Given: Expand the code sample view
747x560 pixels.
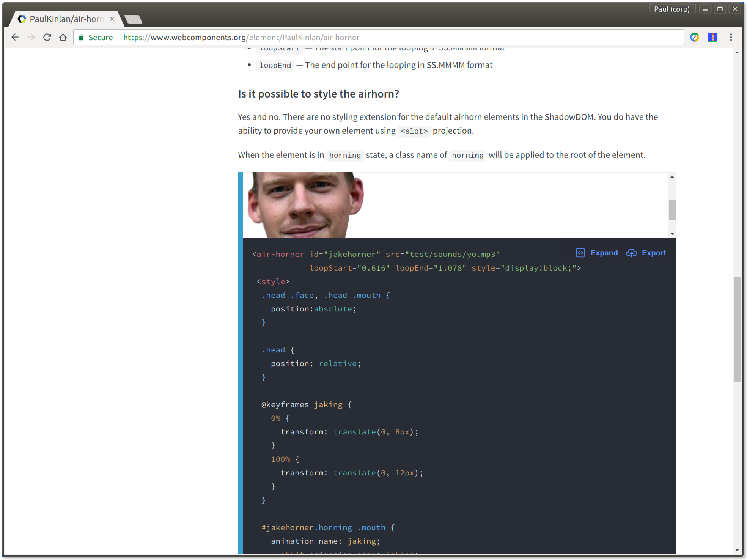Looking at the screenshot, I should (x=604, y=253).
